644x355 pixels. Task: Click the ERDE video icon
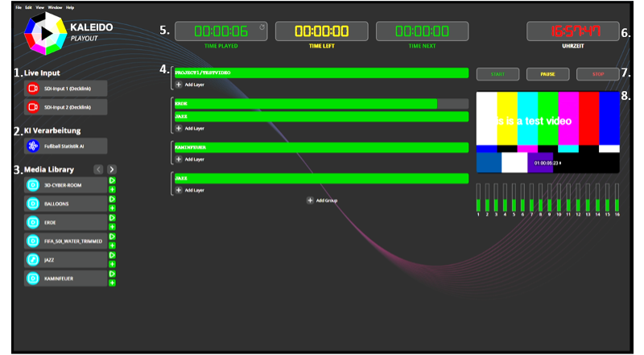click(x=33, y=222)
